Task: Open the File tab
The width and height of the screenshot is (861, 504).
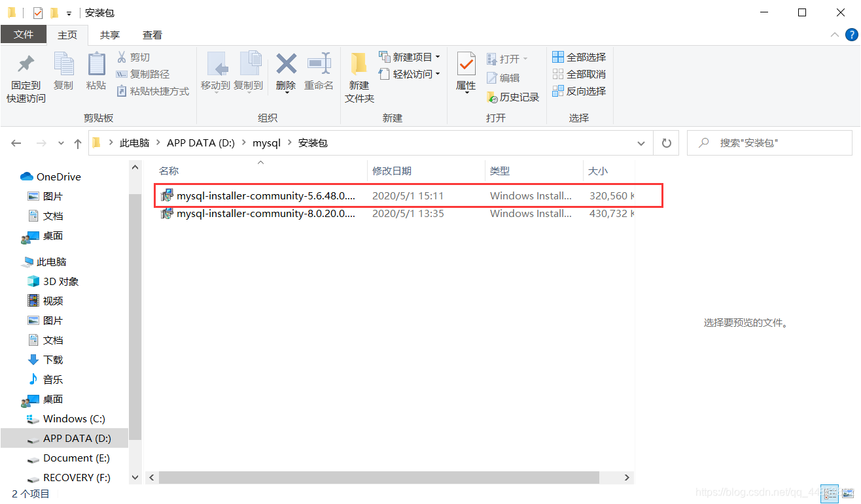Action: click(24, 35)
